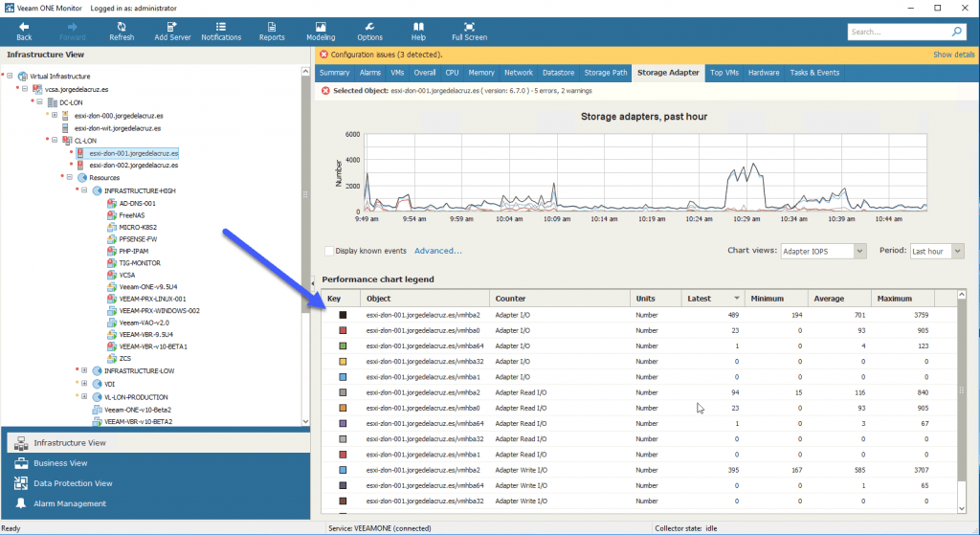Click the tree panel scroll up arrow
Screen dimensions: 980x535
305,72
